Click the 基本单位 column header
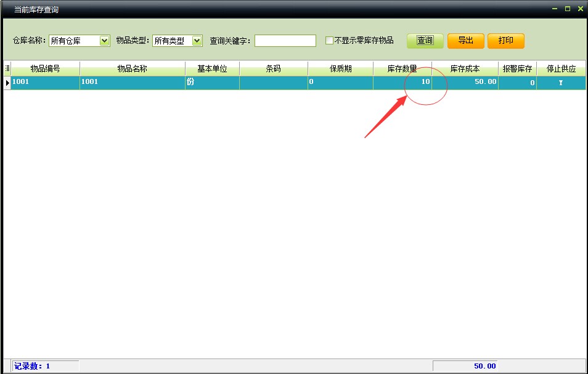 click(x=212, y=69)
